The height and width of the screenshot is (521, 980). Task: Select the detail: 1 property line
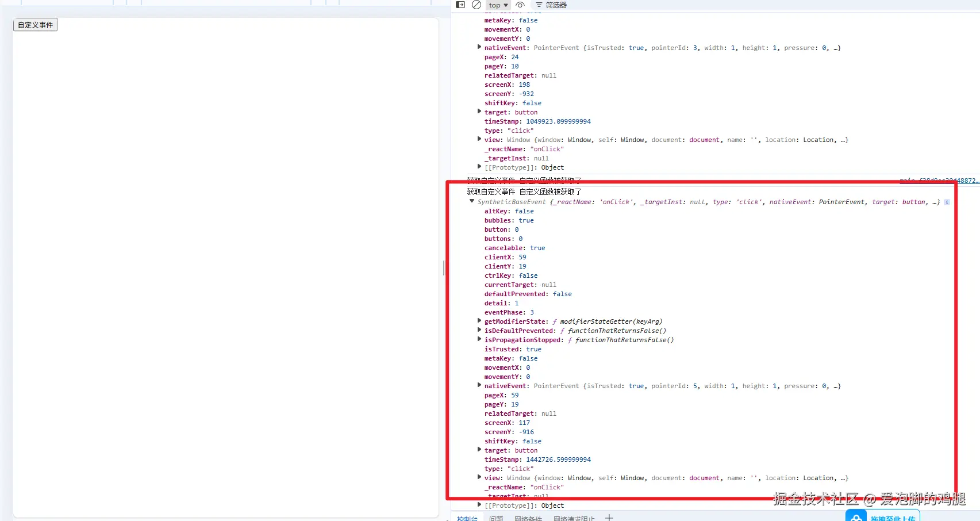(x=502, y=303)
